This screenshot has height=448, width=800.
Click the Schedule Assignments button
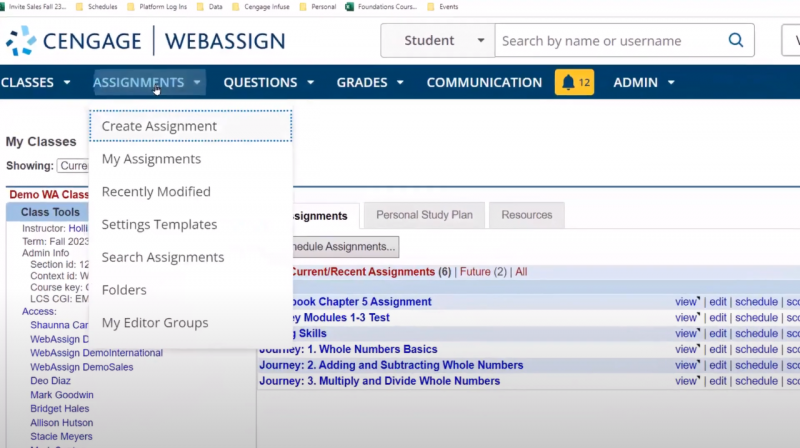pos(335,246)
